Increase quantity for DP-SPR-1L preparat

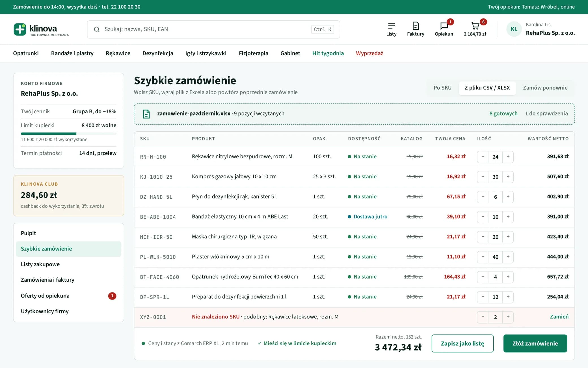pos(508,297)
